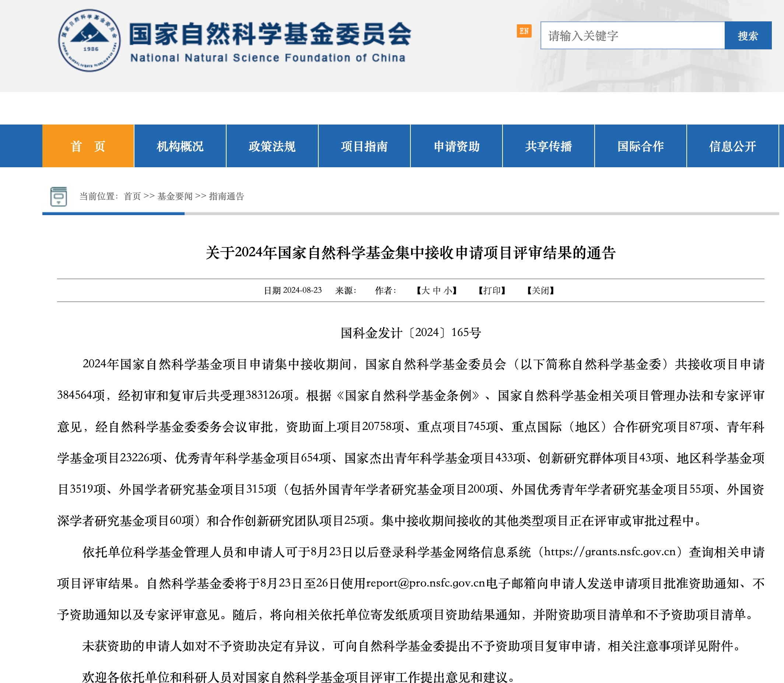Viewport: 784px width, 683px height.
Task: Click the sentence starting 未获资助的申请人
Action: click(x=412, y=646)
